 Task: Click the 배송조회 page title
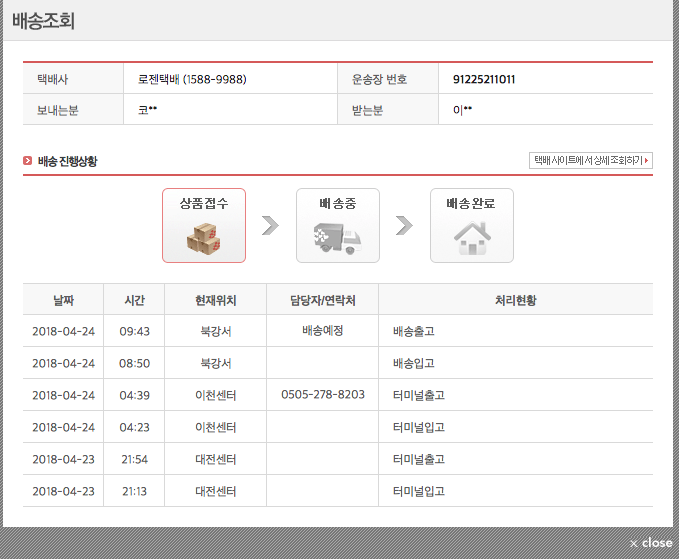coord(44,20)
